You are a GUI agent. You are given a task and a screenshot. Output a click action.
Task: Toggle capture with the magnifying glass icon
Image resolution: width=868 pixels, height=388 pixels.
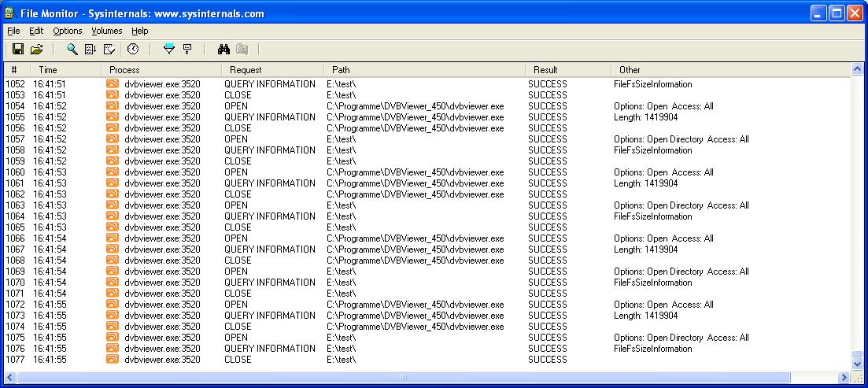[72, 50]
